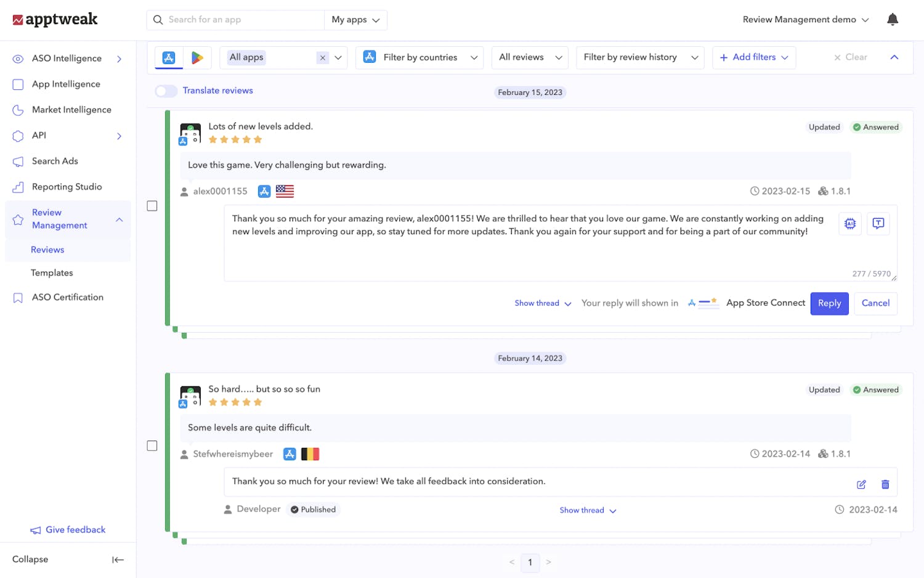Select the Apple App Store platform icon
Viewport: 924px width, 578px height.
(x=169, y=57)
